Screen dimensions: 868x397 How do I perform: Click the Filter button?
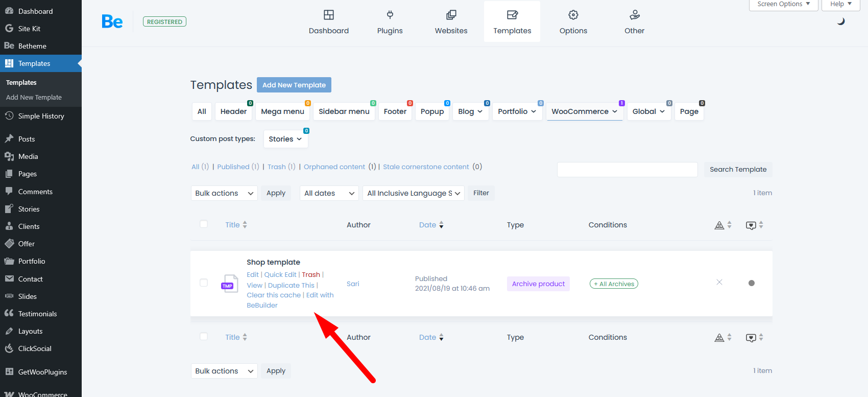coord(481,193)
